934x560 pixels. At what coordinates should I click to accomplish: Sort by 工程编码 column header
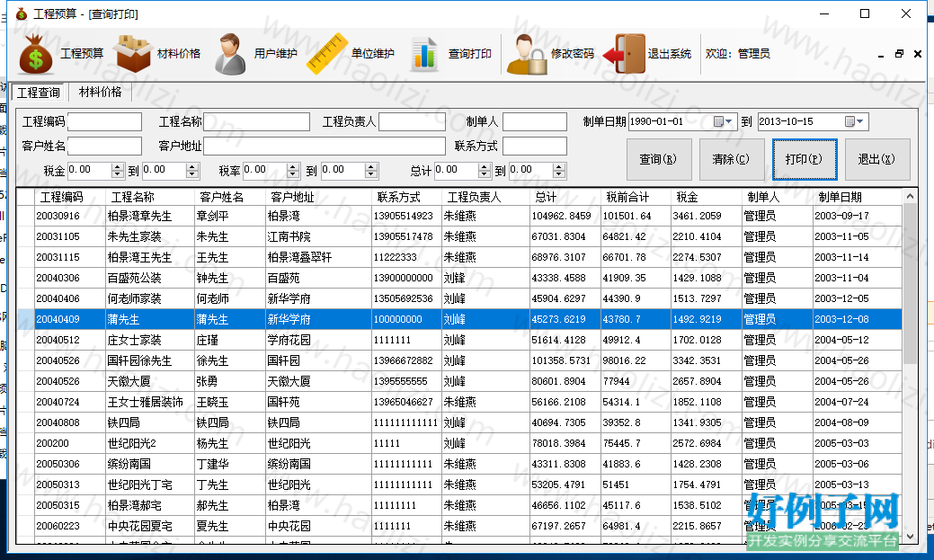click(70, 197)
